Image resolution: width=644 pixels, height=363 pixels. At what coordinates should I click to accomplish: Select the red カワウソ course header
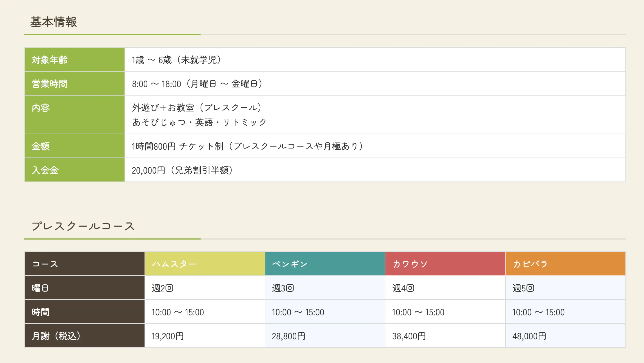(445, 264)
